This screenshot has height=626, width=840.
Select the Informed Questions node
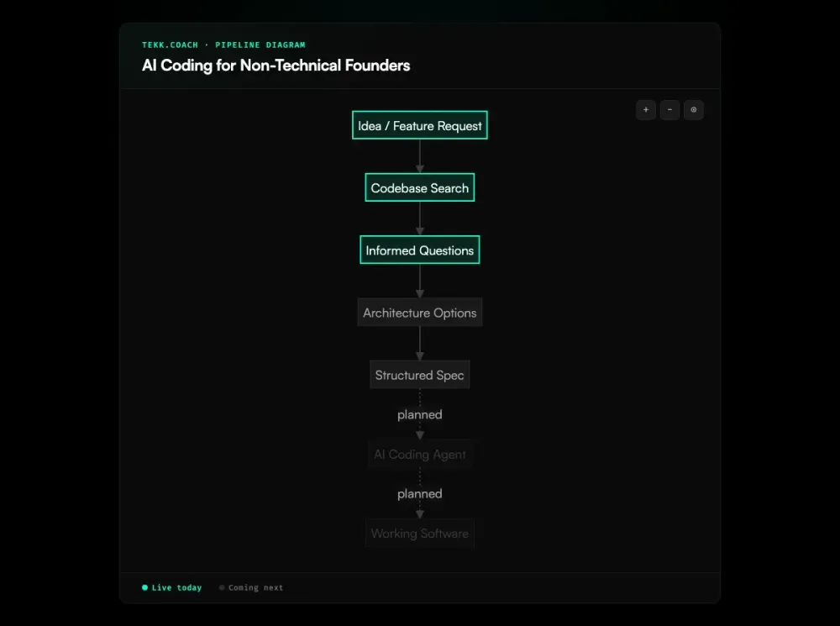pyautogui.click(x=419, y=250)
